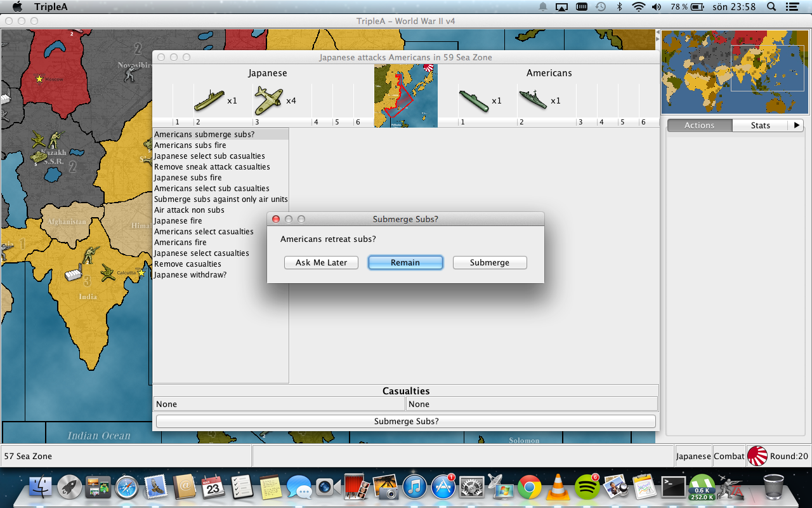Image resolution: width=812 pixels, height=508 pixels.
Task: Select 'Air attack non subs' step
Action: pos(221,210)
